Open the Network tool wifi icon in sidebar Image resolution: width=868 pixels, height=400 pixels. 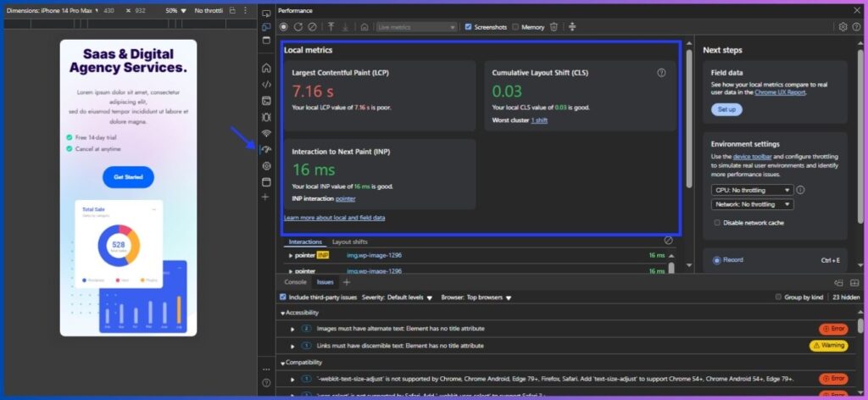tap(266, 133)
